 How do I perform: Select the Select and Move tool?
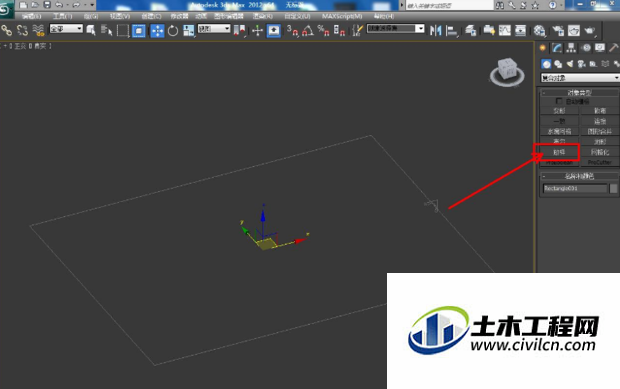pyautogui.click(x=157, y=30)
